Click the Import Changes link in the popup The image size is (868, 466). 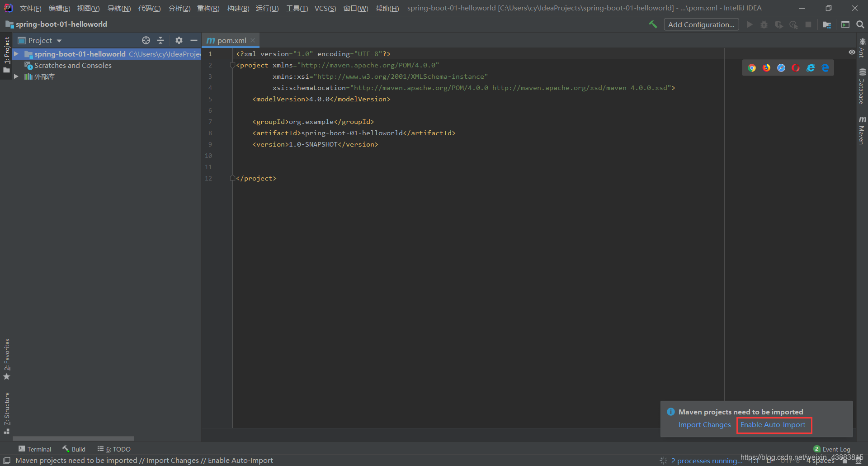point(704,425)
